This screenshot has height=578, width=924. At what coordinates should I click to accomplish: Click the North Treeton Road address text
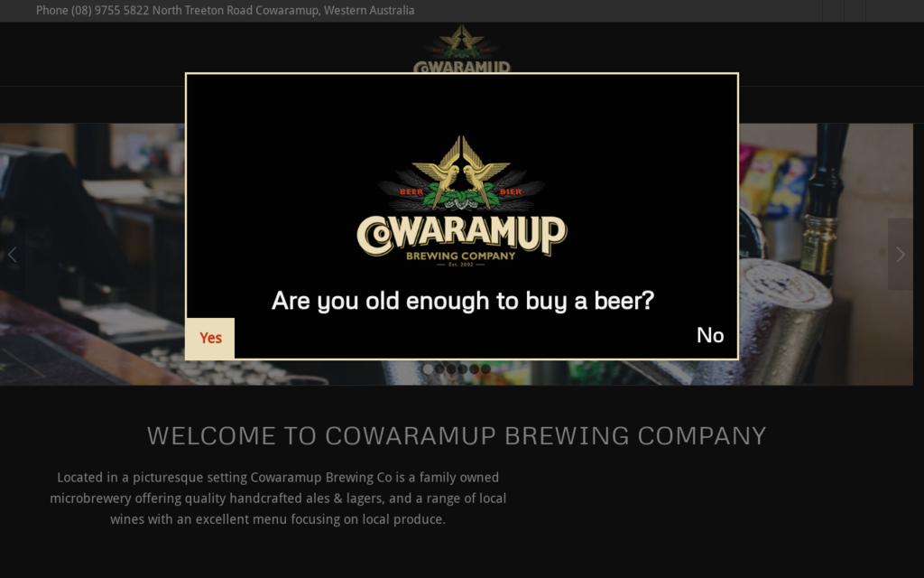(282, 10)
